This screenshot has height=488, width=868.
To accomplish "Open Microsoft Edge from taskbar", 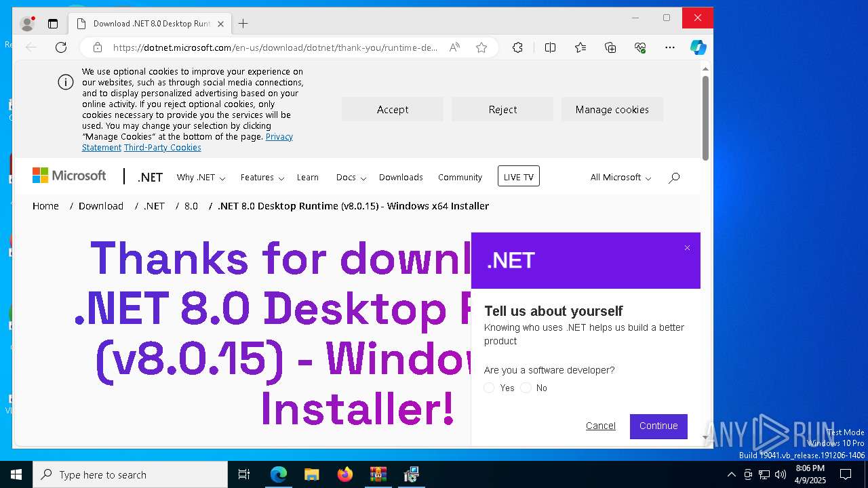I will point(279,474).
